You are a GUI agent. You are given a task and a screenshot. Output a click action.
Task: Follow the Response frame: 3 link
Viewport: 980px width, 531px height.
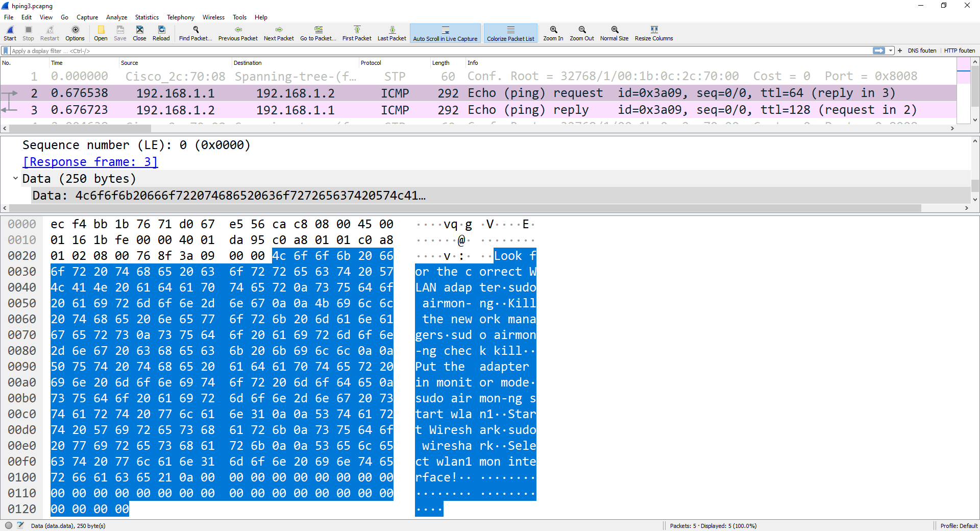pos(90,162)
